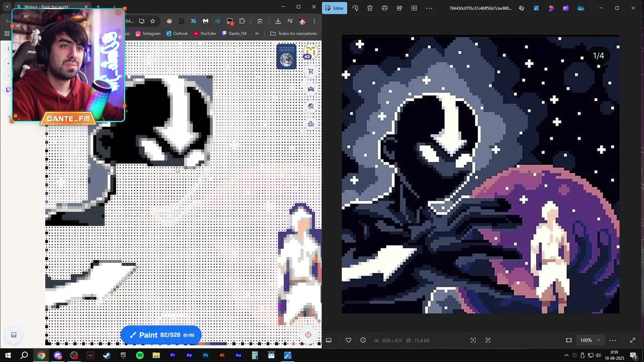
Task: Open Chrome profile avatar
Action: tap(302, 21)
